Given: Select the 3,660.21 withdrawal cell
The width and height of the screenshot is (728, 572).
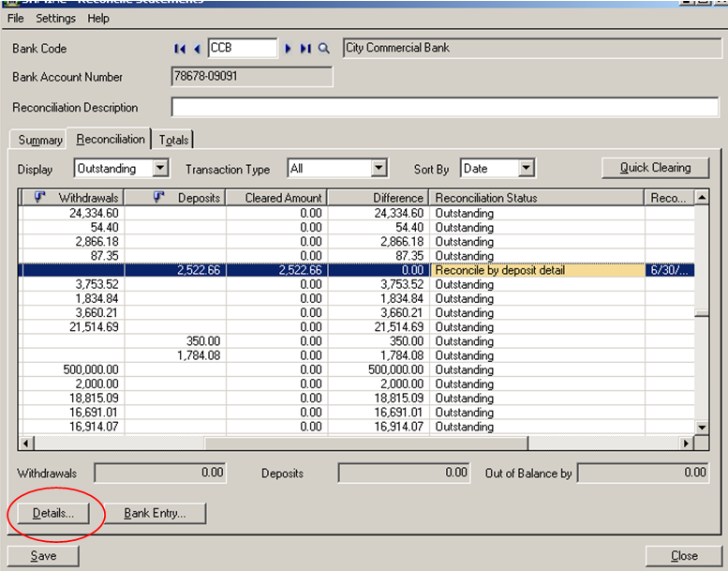Looking at the screenshot, I should pyautogui.click(x=73, y=312).
